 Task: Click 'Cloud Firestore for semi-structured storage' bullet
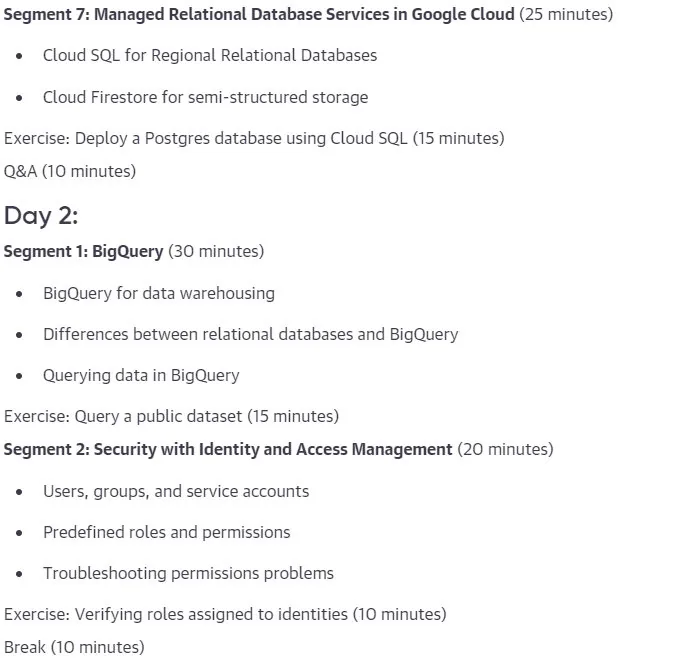pos(206,97)
